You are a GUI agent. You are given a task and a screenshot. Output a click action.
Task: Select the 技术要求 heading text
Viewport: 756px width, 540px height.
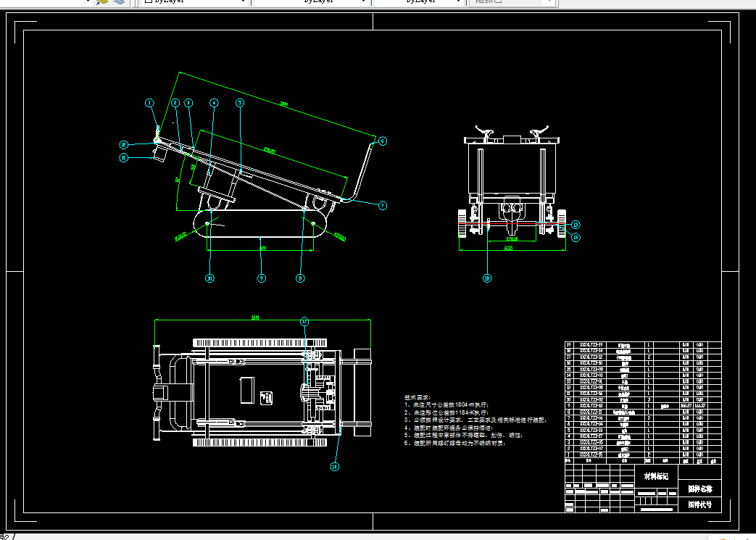(418, 398)
